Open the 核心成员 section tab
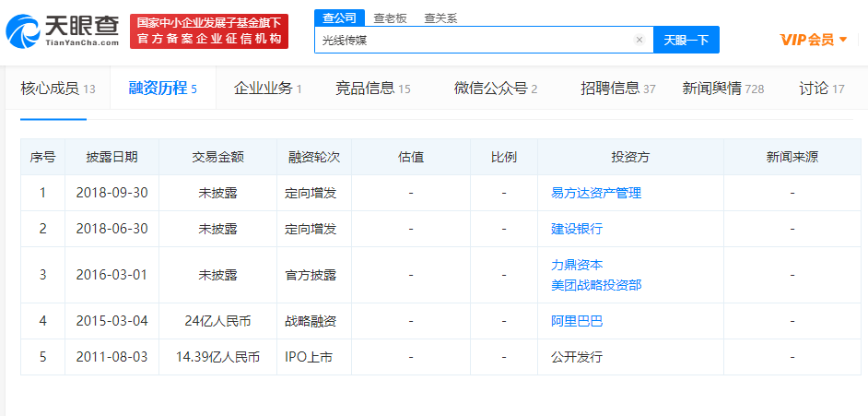This screenshot has height=416, width=868. click(57, 89)
